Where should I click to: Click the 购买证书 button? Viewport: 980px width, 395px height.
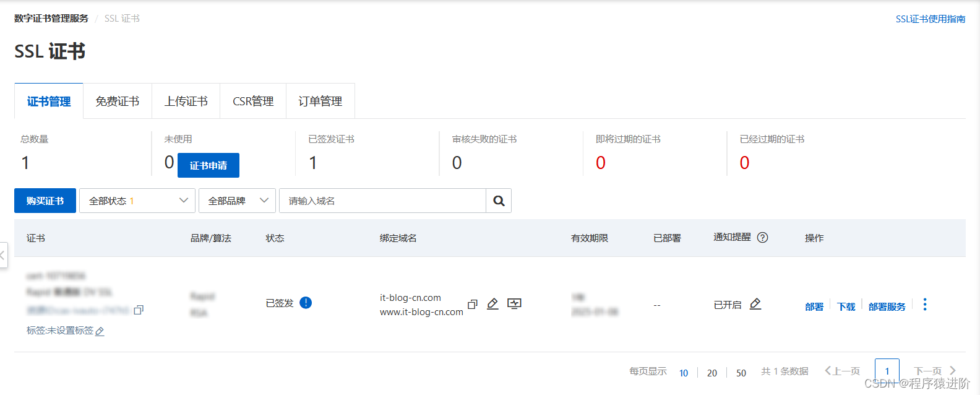pyautogui.click(x=45, y=201)
